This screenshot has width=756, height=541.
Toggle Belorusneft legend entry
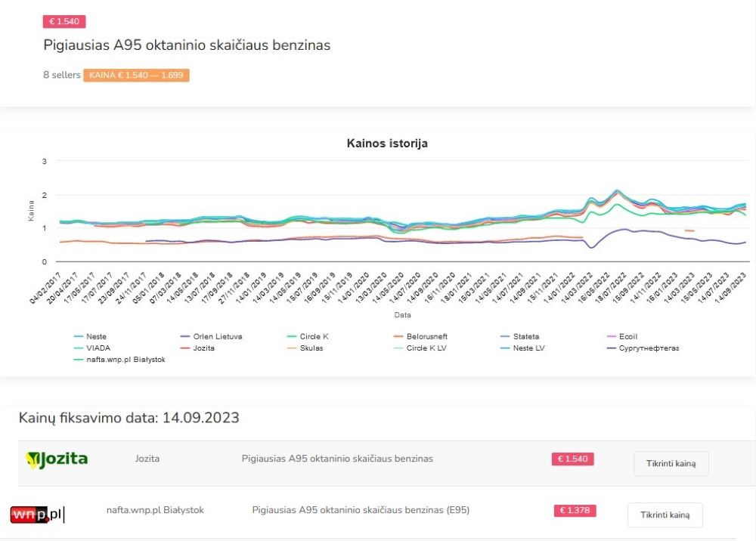pyautogui.click(x=420, y=336)
